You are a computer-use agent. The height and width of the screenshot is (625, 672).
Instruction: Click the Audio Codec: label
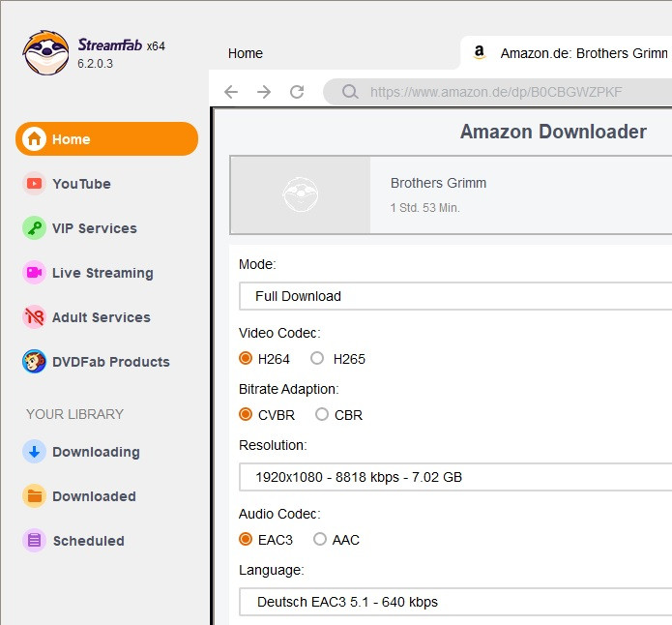coord(279,514)
